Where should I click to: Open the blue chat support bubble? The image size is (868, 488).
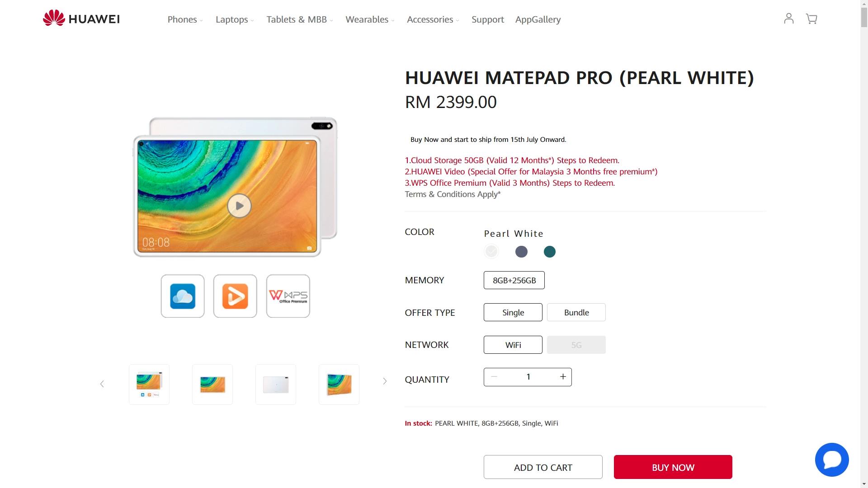pos(832,460)
